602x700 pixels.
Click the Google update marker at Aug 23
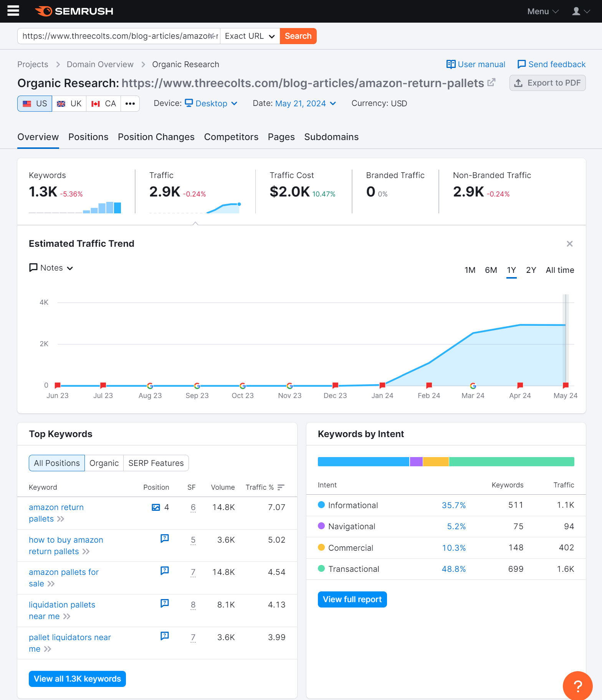click(x=150, y=386)
